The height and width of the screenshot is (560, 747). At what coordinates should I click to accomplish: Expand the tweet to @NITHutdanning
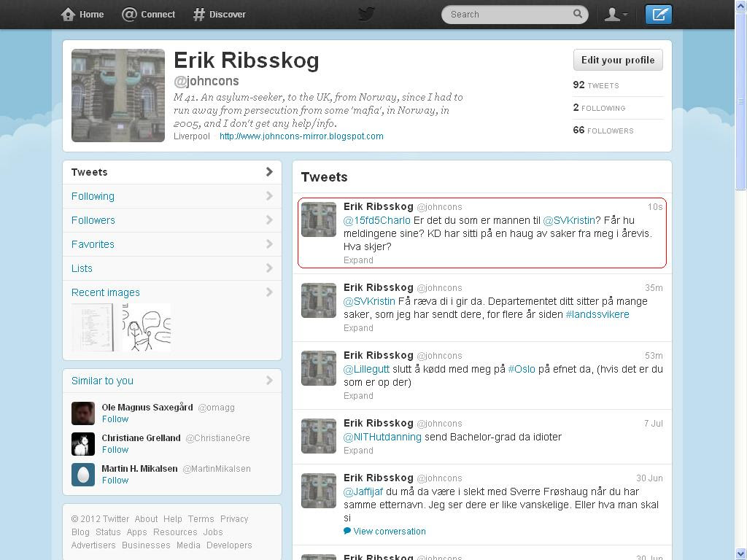point(358,451)
